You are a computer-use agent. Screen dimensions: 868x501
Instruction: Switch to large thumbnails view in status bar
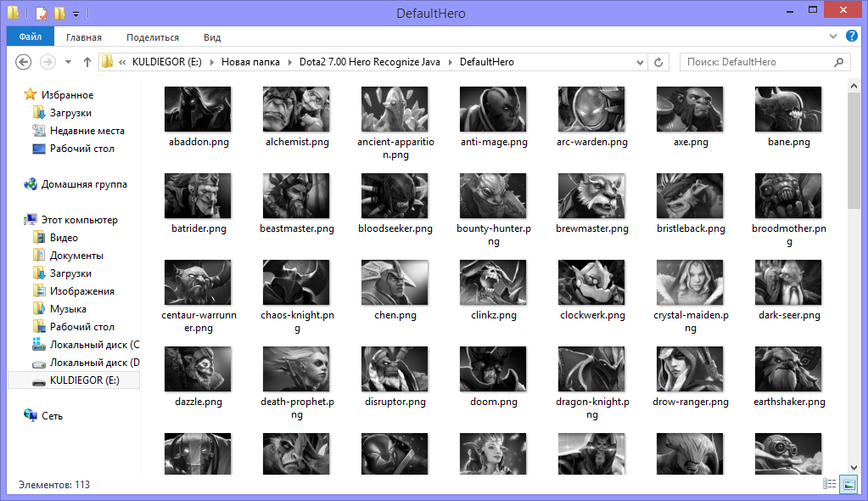point(848,484)
